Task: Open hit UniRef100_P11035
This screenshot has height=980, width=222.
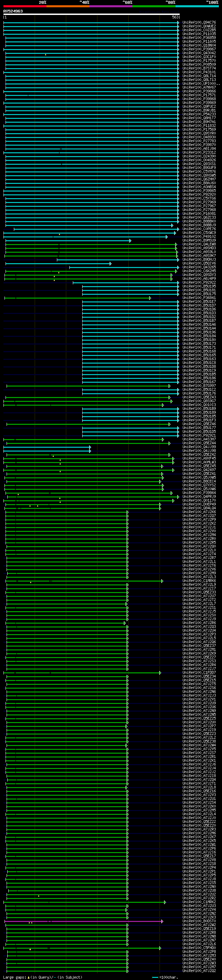Action: coord(199,34)
